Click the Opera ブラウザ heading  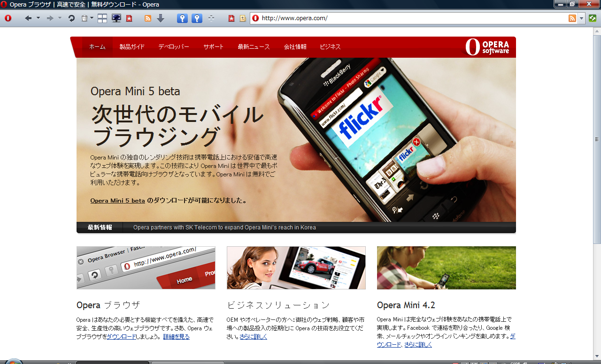click(x=108, y=305)
